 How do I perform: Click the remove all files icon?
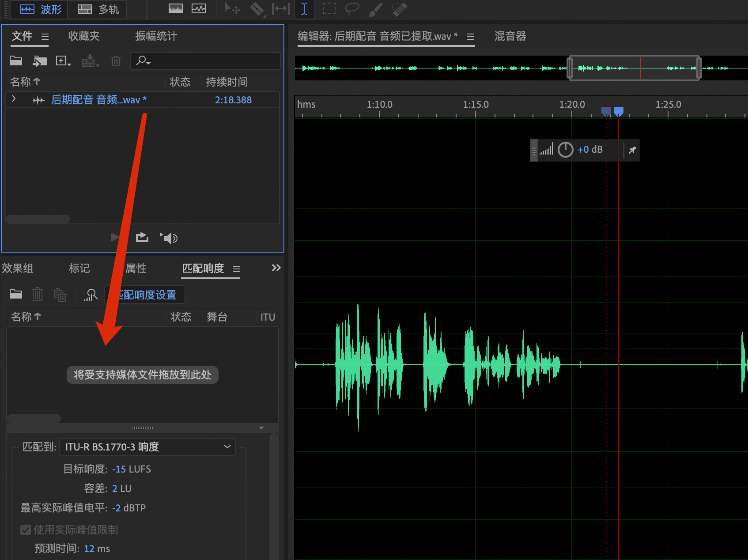(x=60, y=295)
